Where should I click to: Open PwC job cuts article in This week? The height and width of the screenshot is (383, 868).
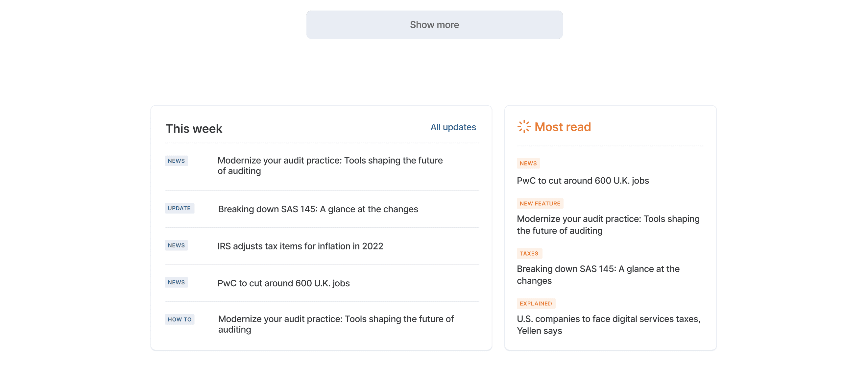(x=283, y=283)
